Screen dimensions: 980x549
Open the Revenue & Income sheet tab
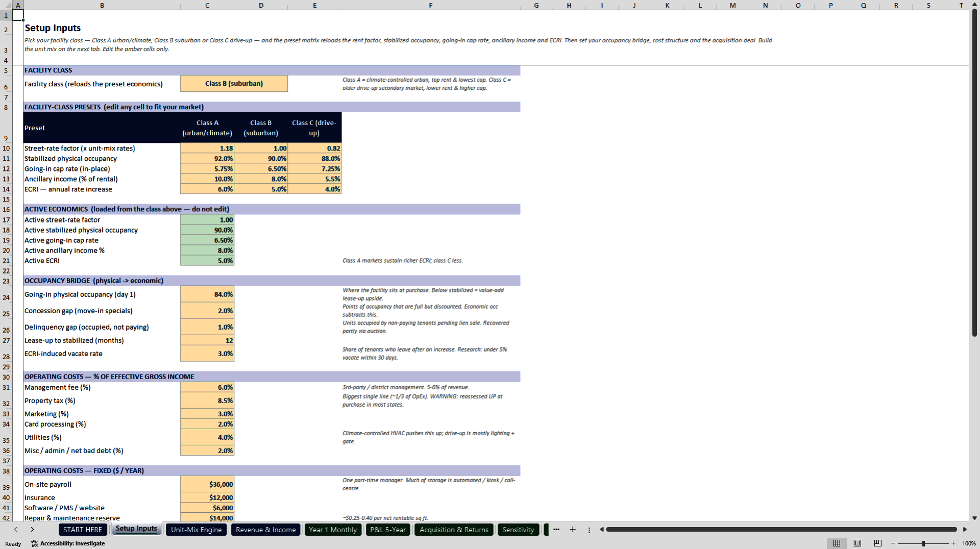[x=265, y=530]
